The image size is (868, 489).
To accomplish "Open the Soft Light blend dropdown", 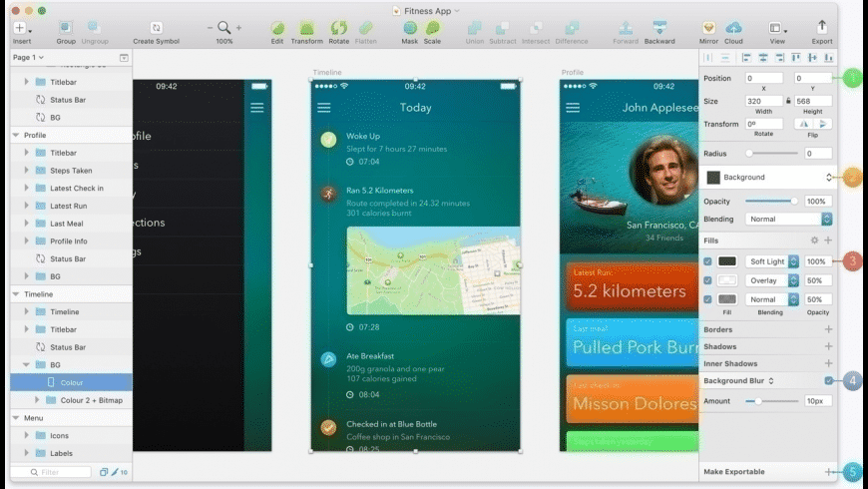I will click(x=771, y=261).
